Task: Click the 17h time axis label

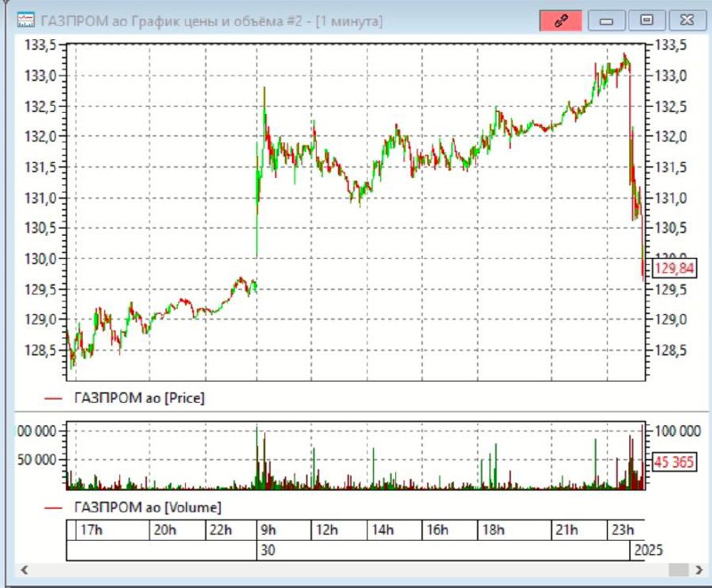Action: pos(92,529)
